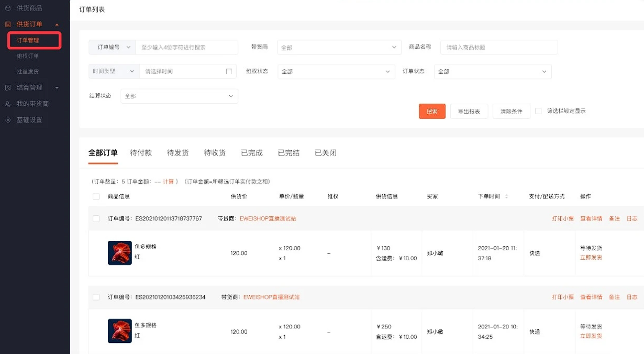Image resolution: width=644 pixels, height=354 pixels.
Task: Open the 结算状态 dropdown
Action: 179,96
